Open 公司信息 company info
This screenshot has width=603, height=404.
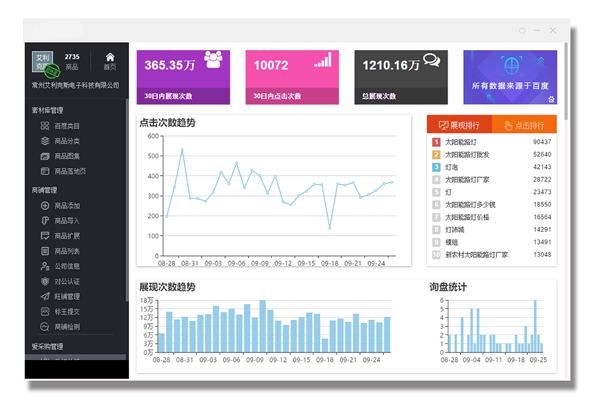click(66, 266)
